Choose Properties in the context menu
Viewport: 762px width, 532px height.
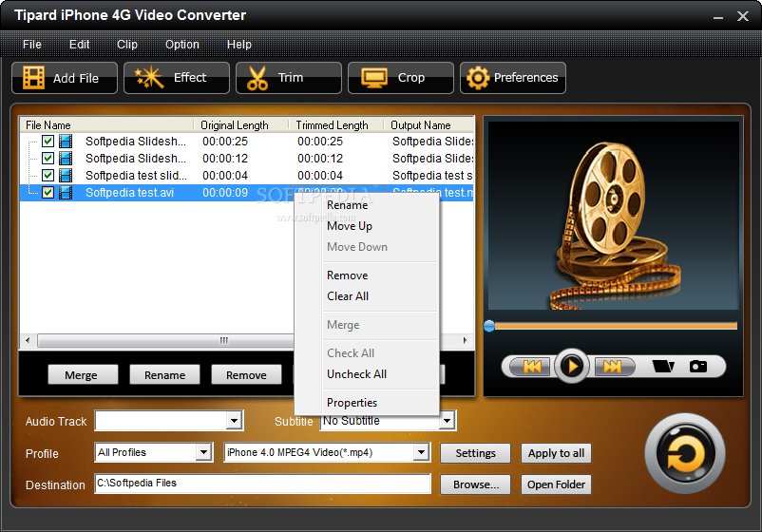(x=367, y=403)
